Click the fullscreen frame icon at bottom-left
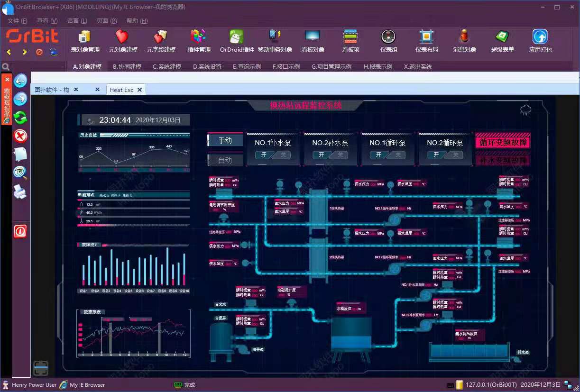 (x=41, y=368)
